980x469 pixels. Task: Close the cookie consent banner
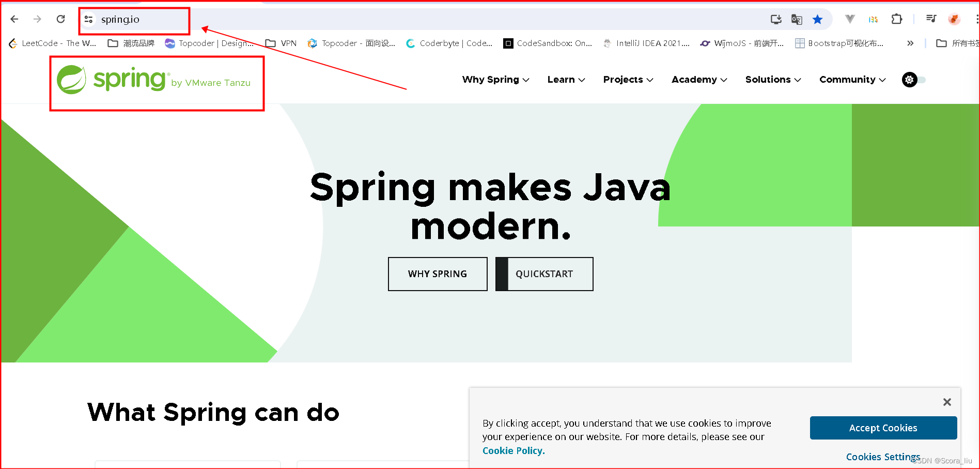947,402
